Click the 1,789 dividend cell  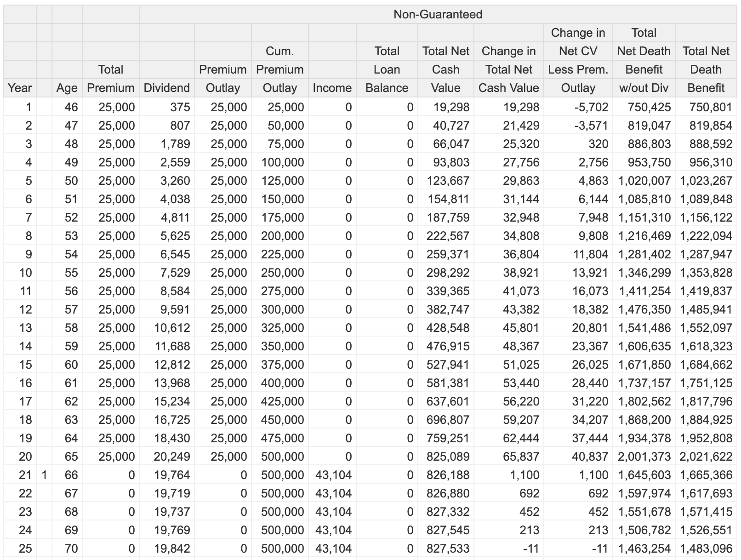167,144
